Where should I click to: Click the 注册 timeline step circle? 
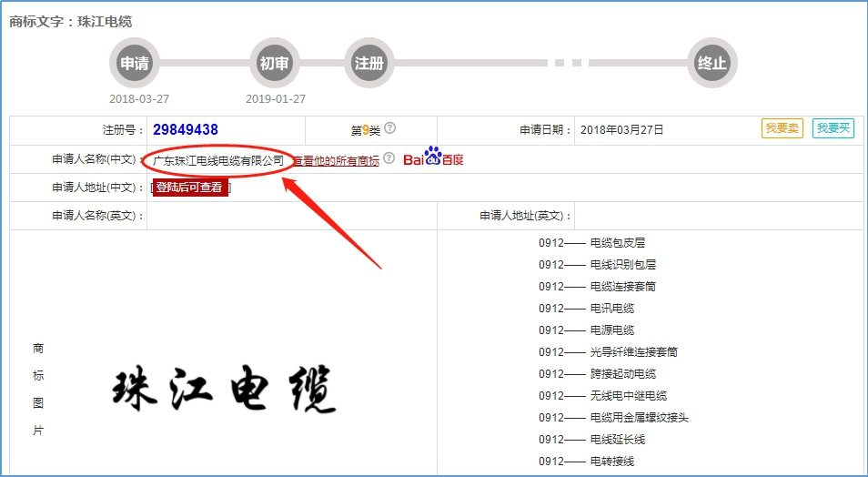(x=368, y=64)
